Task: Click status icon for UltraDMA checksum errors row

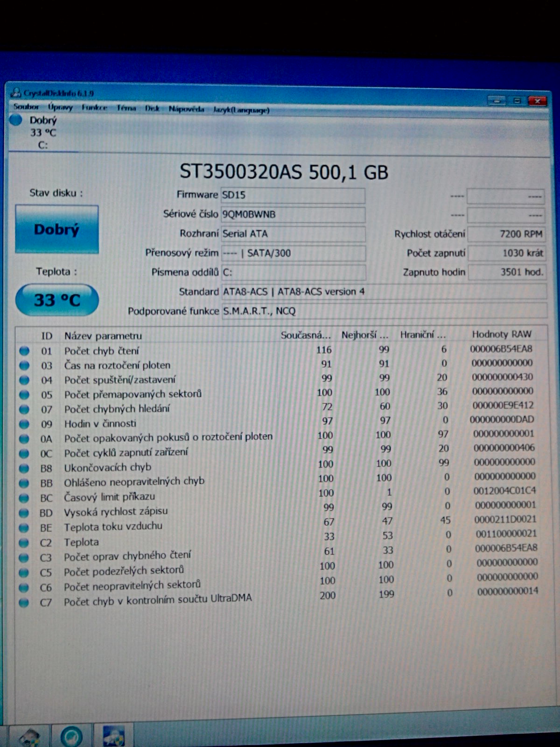Action: pyautogui.click(x=24, y=603)
